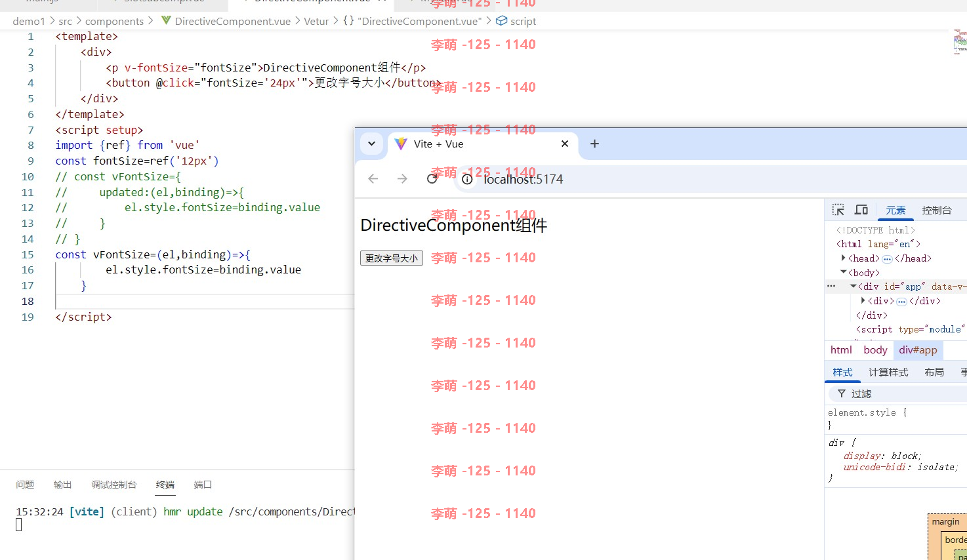
Task: Expand collapsed inner div content ellipsis
Action: tap(901, 302)
